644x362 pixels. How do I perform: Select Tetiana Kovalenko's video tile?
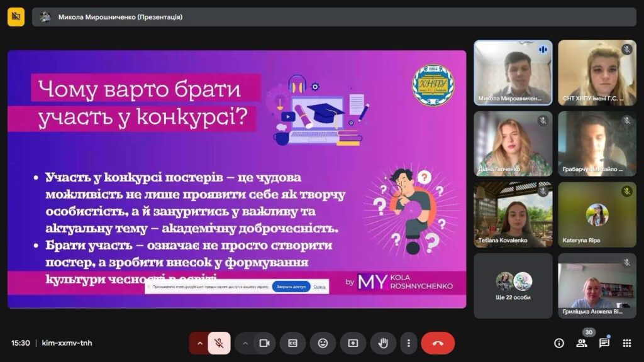513,214
